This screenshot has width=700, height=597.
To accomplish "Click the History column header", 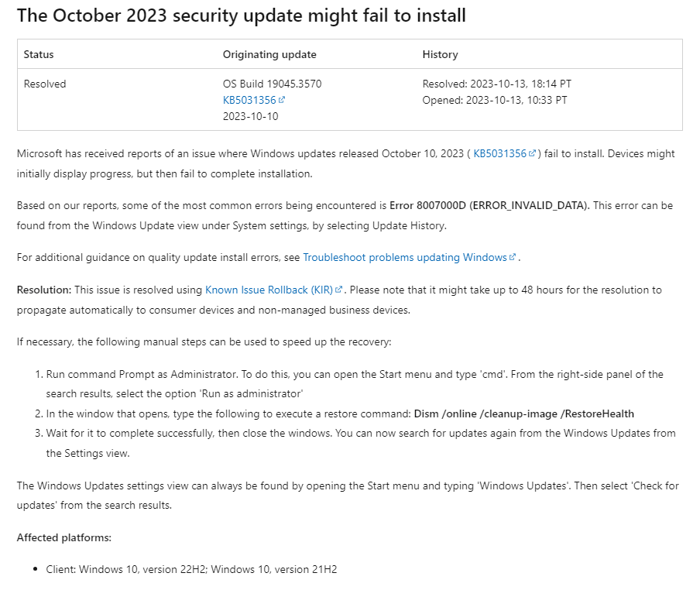I will click(x=440, y=55).
